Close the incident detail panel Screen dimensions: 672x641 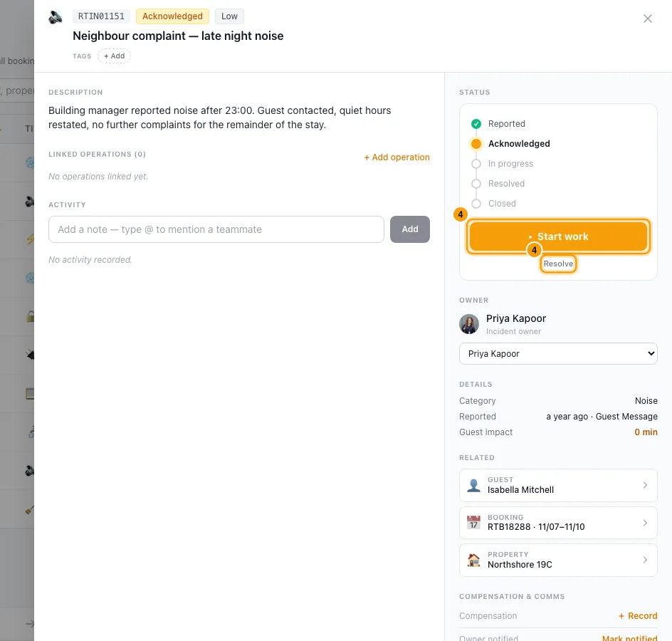coord(648,19)
